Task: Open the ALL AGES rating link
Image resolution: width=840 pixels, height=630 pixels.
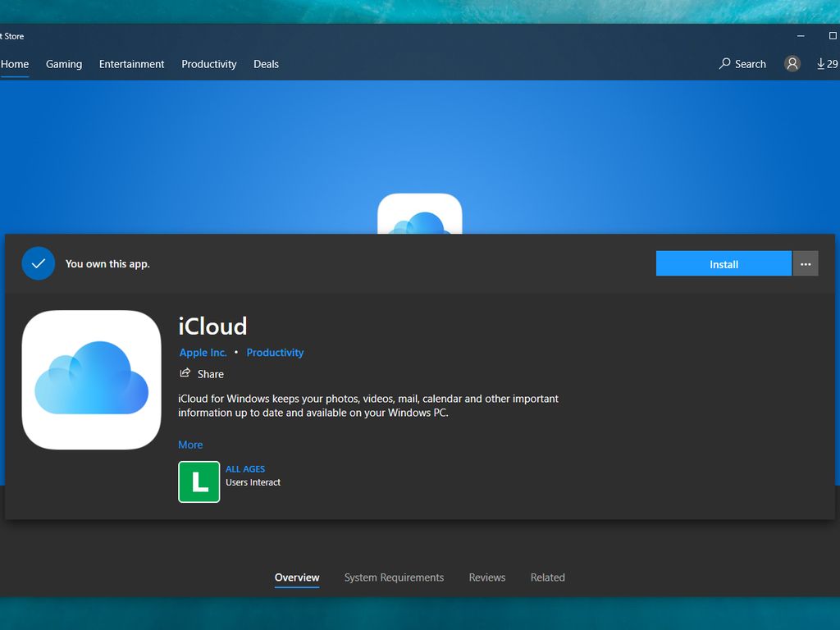Action: pos(245,468)
